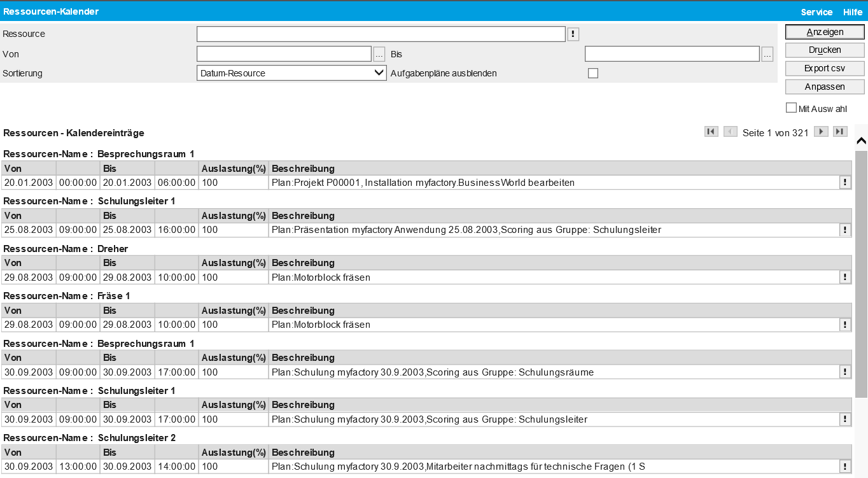Tick the Mit Auswahl checkbox
This screenshot has width=868, height=478.
(791, 108)
